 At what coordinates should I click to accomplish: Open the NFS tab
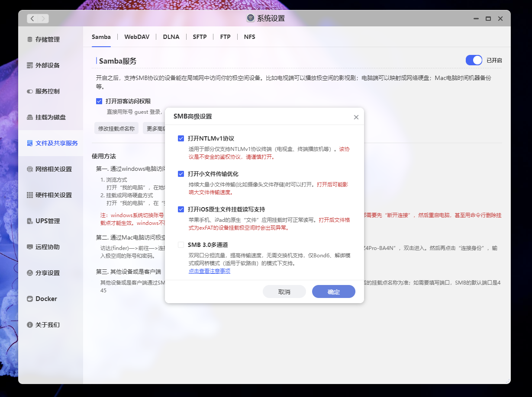pos(249,37)
